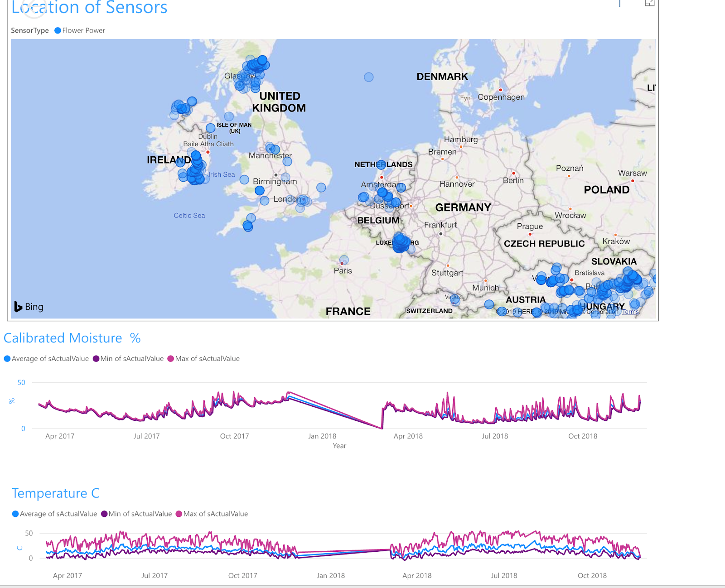Click Oct 2018 on Temperature chart axis
Viewport: 725px width, 588px height.
tap(592, 576)
